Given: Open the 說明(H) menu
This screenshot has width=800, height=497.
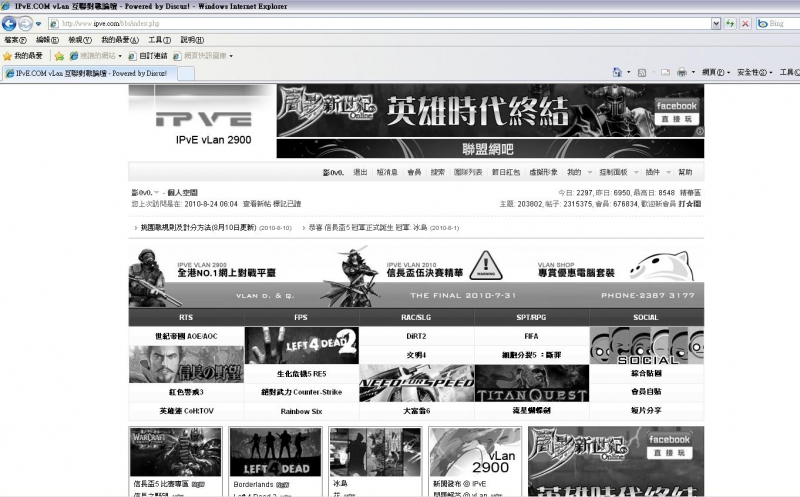Looking at the screenshot, I should tap(192, 40).
